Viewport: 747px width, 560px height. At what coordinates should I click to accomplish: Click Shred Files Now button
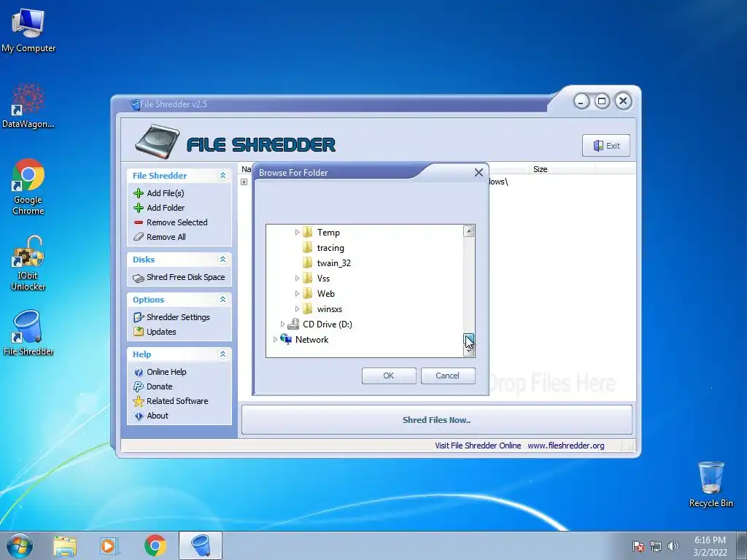point(437,420)
